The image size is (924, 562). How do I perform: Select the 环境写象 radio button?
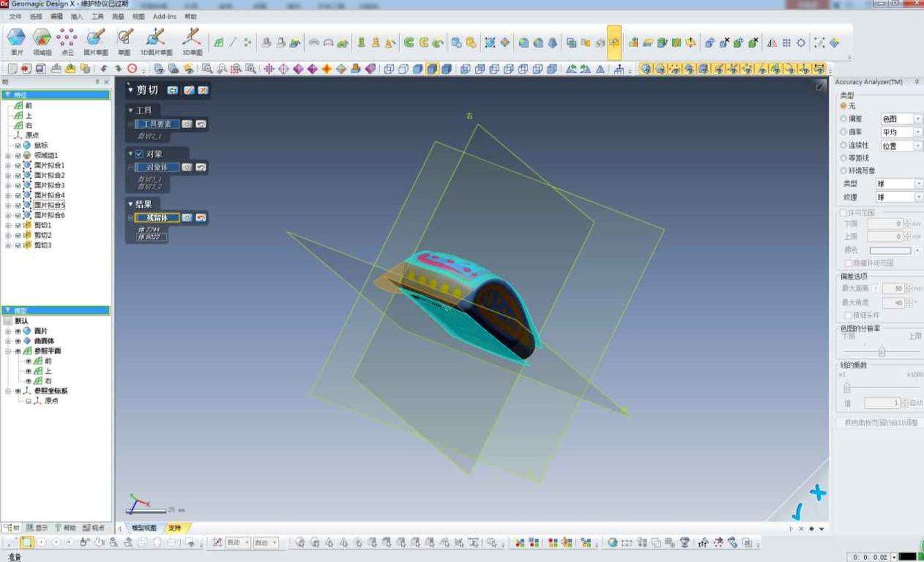[843, 170]
